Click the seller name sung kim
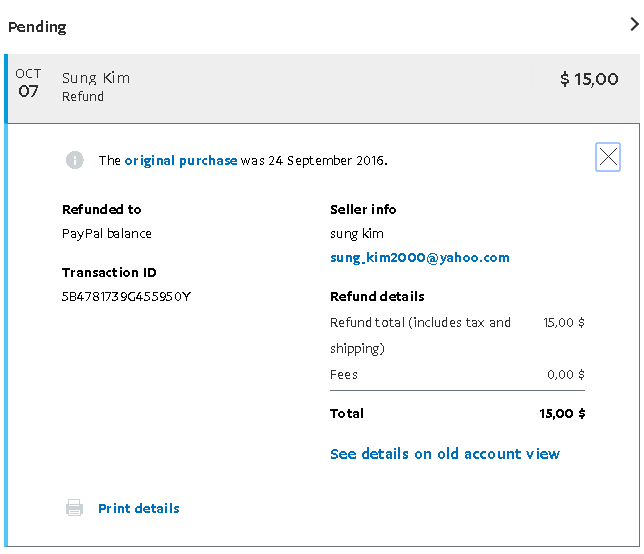Viewport: 644px width, 554px height. (x=356, y=233)
